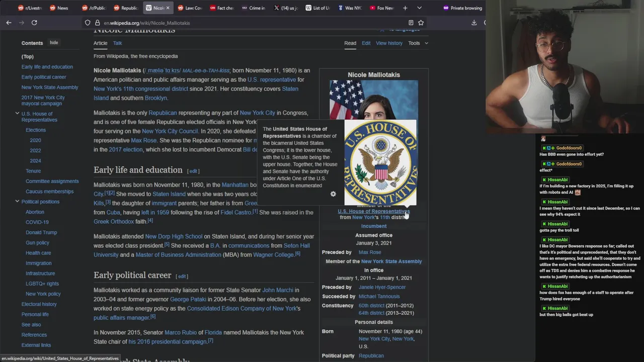Viewport: 644px width, 362px height.
Task: Jump to Elections in contents
Action: pos(36,130)
